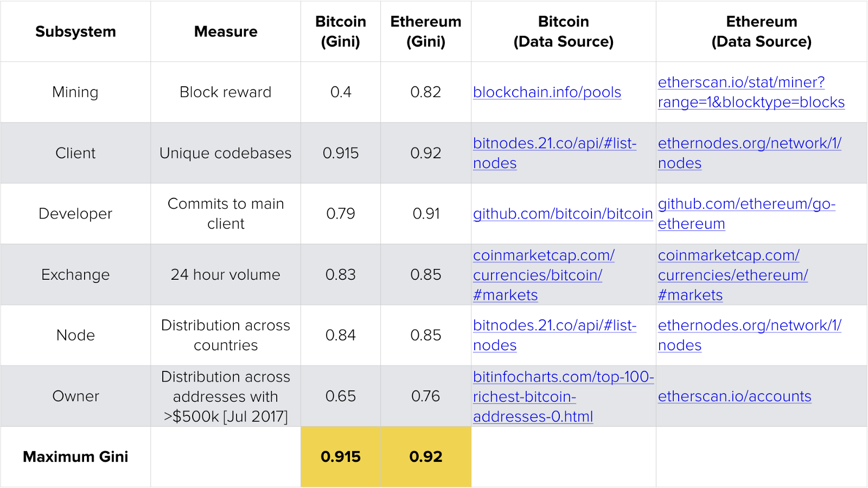The width and height of the screenshot is (868, 488).
Task: Click the yellow Bitcoin maximum Gini 0.915 cell
Action: (341, 457)
